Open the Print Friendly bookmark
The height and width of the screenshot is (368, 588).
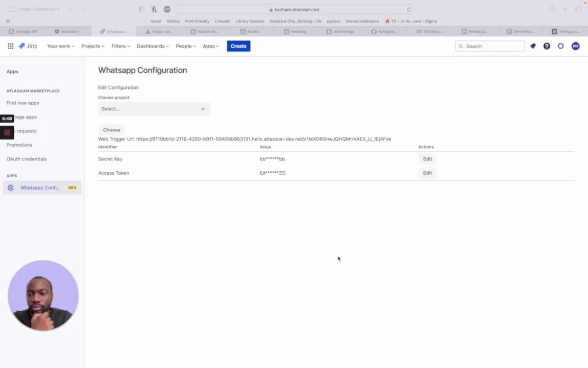[x=197, y=21]
